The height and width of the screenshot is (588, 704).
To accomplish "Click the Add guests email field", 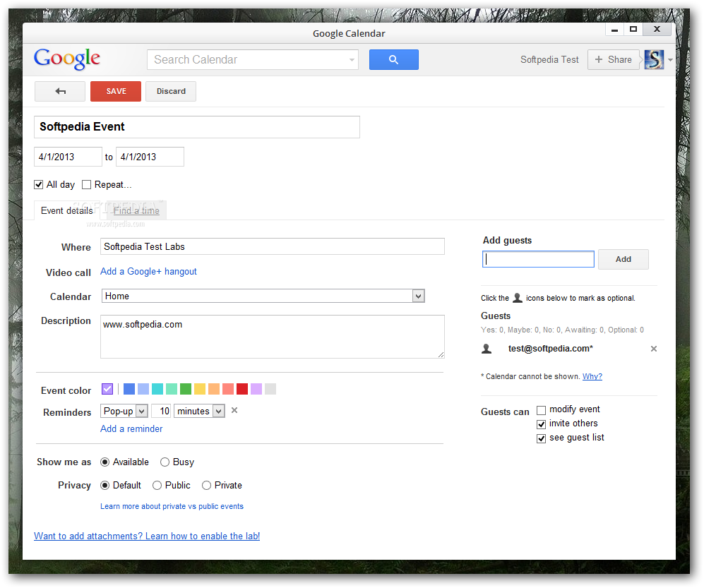I will (x=538, y=260).
